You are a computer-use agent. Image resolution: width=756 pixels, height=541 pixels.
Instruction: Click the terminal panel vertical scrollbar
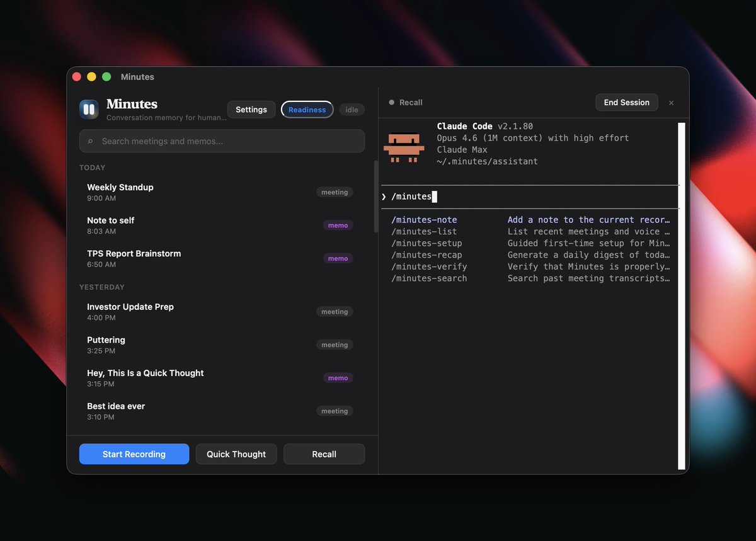[682, 296]
